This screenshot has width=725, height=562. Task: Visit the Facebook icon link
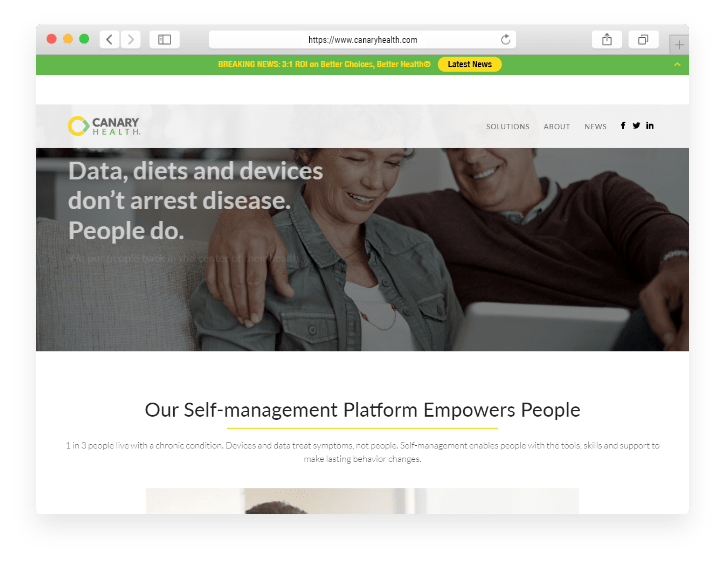coord(623,125)
